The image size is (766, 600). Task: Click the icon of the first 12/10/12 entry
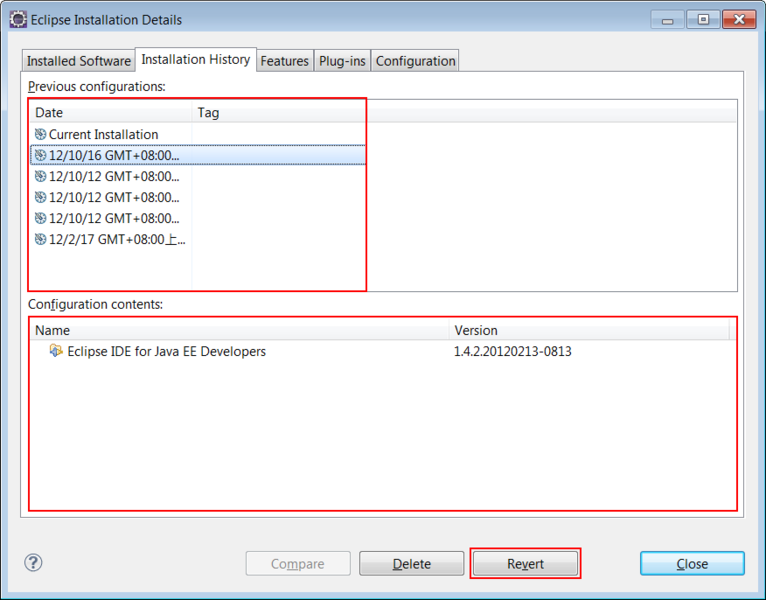click(40, 176)
